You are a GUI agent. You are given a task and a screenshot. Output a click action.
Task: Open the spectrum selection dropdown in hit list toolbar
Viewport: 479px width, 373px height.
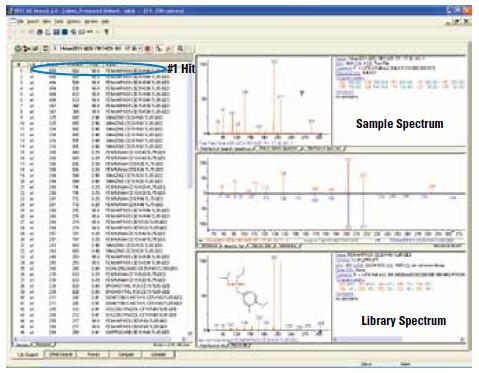[97, 49]
